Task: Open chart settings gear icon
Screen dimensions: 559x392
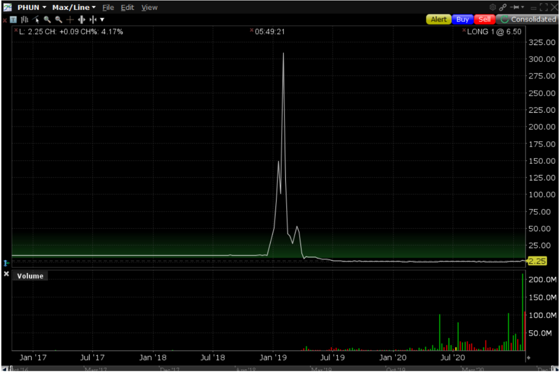Action: point(492,7)
